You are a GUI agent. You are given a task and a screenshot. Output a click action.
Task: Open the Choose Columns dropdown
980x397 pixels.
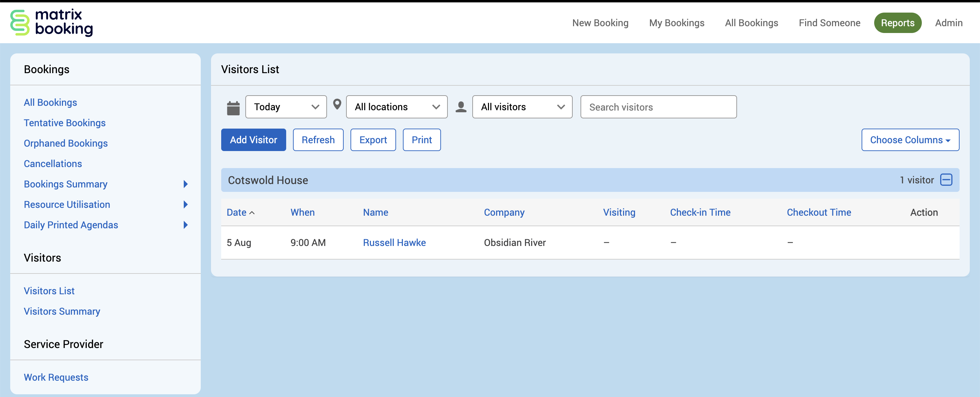coord(910,140)
